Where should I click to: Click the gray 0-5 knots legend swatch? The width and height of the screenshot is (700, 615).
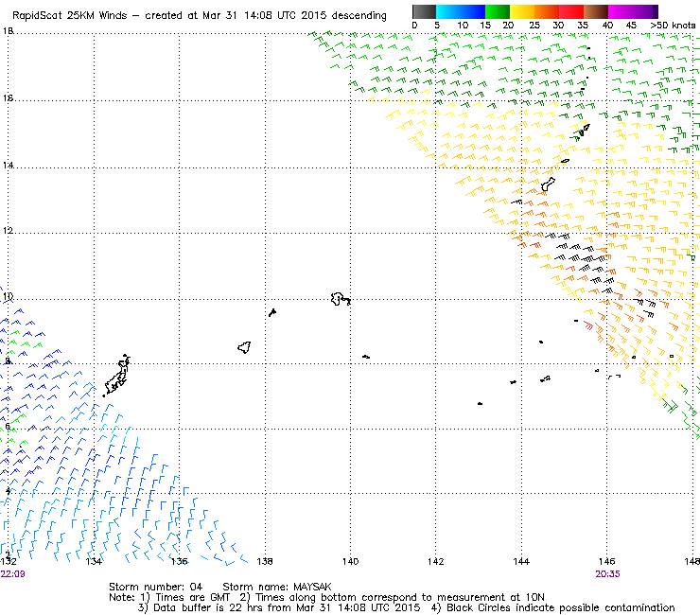click(424, 11)
